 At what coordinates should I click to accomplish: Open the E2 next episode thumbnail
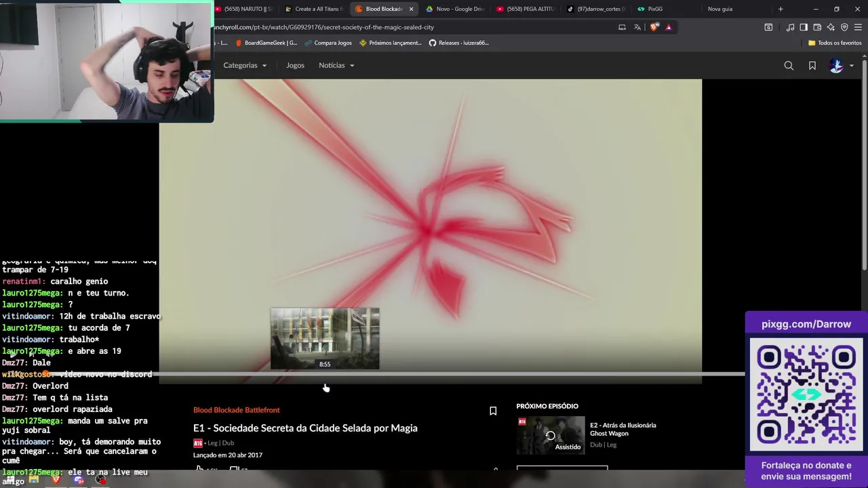[x=551, y=435]
